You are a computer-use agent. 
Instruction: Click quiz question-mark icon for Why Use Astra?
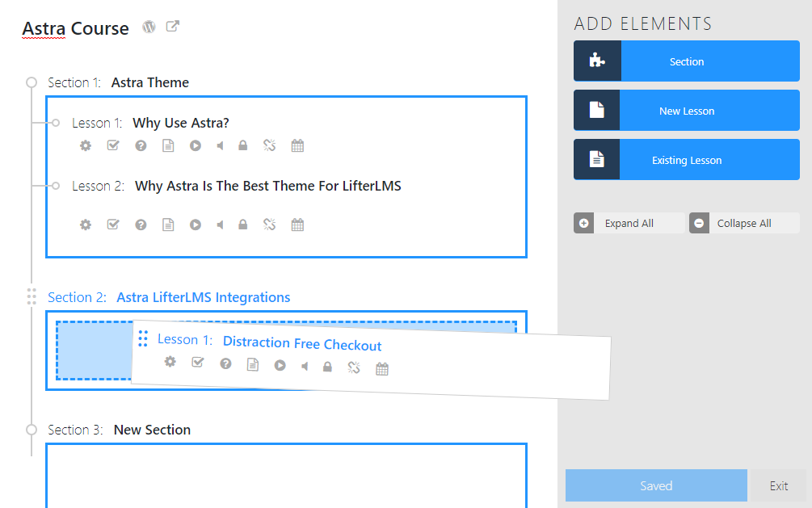click(x=141, y=145)
